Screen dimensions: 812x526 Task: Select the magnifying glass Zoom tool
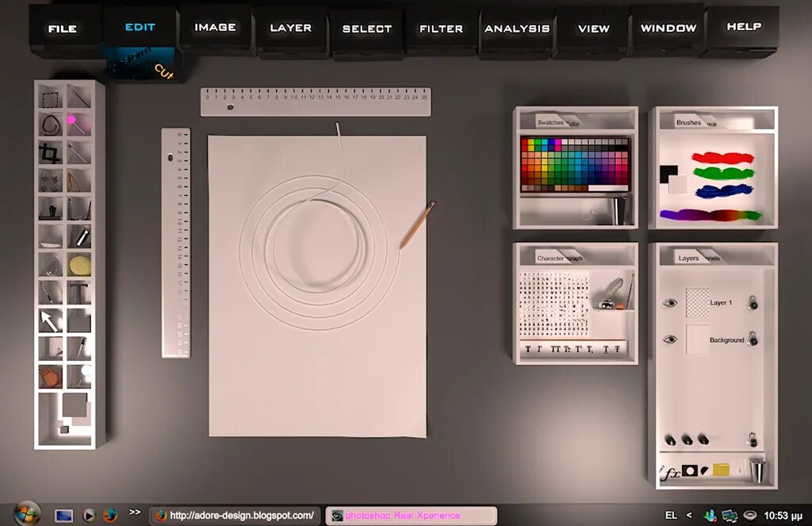79,376
